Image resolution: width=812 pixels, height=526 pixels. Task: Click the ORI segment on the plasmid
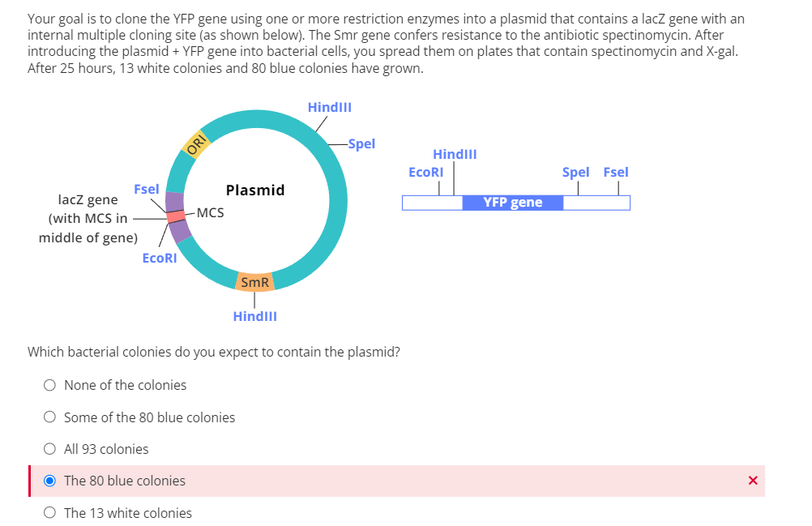197,143
